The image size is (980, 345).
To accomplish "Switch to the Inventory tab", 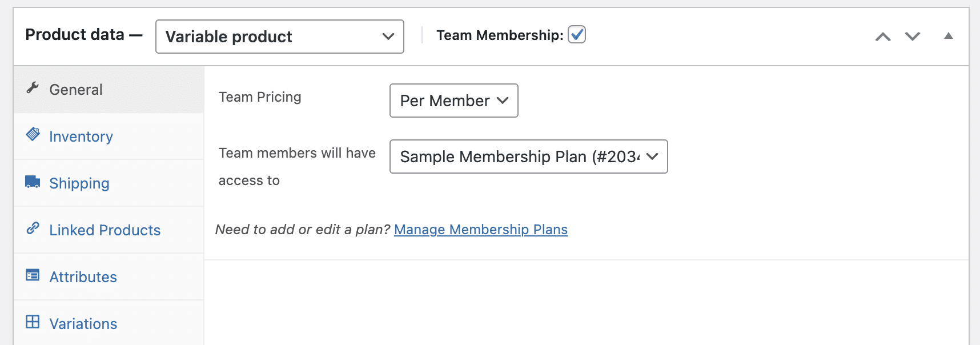I will coord(81,136).
